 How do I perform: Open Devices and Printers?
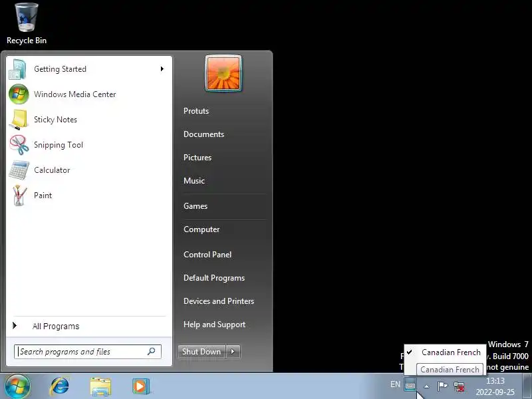pos(219,301)
